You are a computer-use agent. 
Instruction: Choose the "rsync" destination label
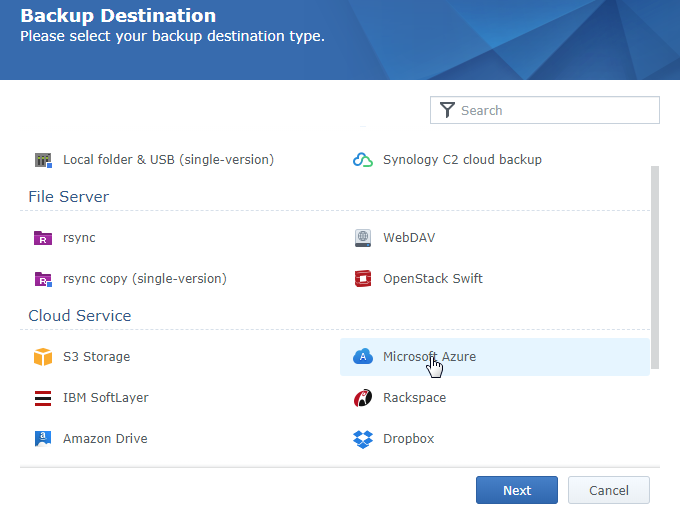(79, 238)
